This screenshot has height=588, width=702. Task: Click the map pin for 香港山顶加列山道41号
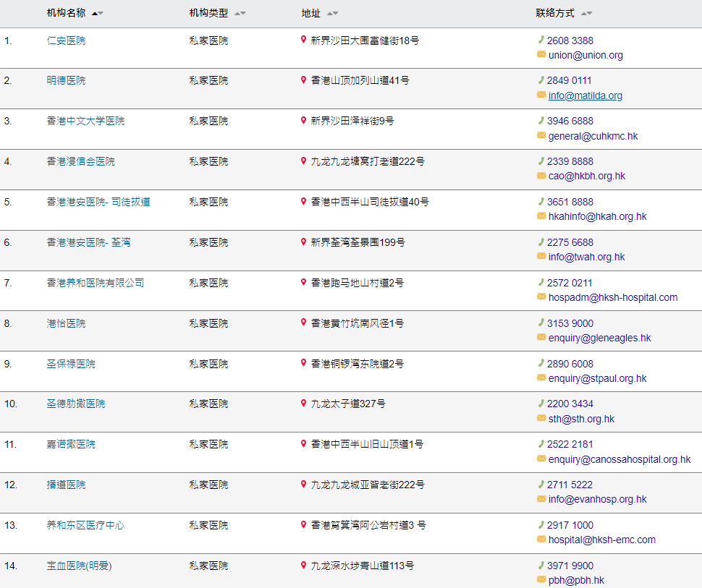coord(303,80)
